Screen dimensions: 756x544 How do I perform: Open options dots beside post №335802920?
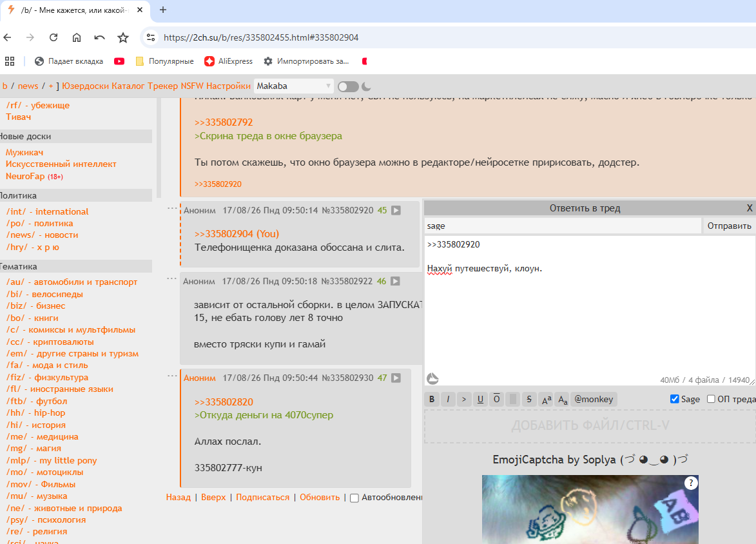click(172, 208)
